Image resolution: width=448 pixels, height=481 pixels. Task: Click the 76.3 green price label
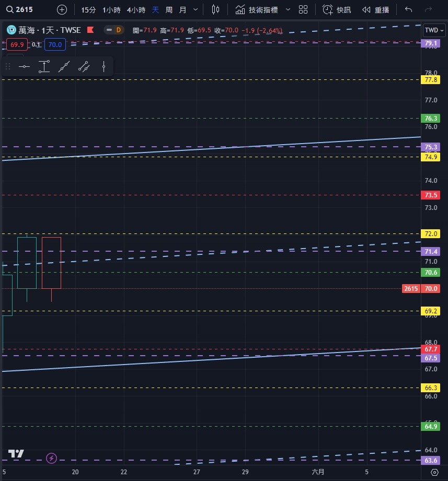[431, 119]
